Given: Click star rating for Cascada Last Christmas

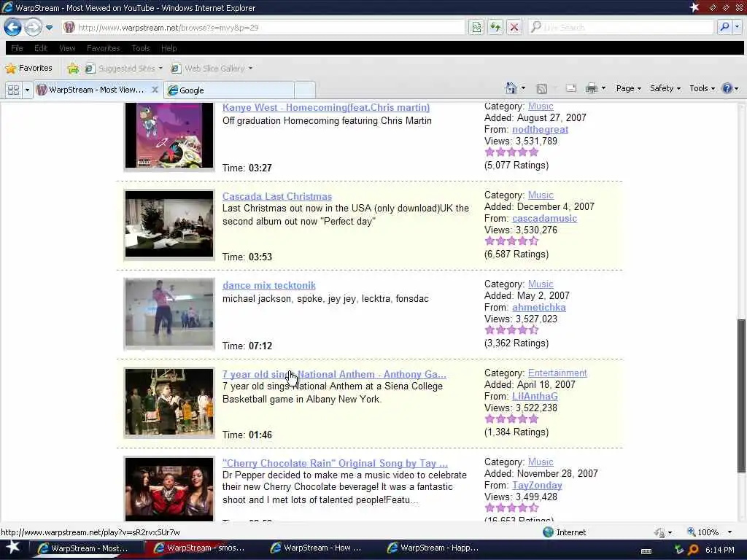Looking at the screenshot, I should click(511, 241).
